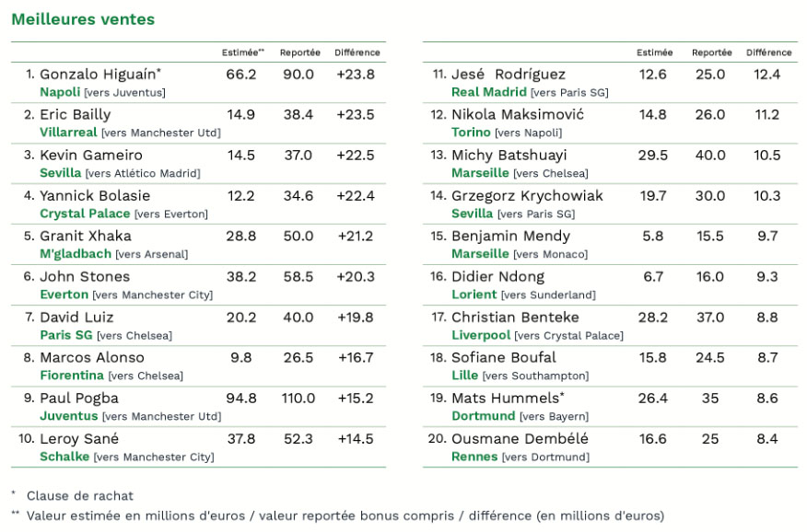Click the Rennes club name
The image size is (807, 532).
point(474,457)
